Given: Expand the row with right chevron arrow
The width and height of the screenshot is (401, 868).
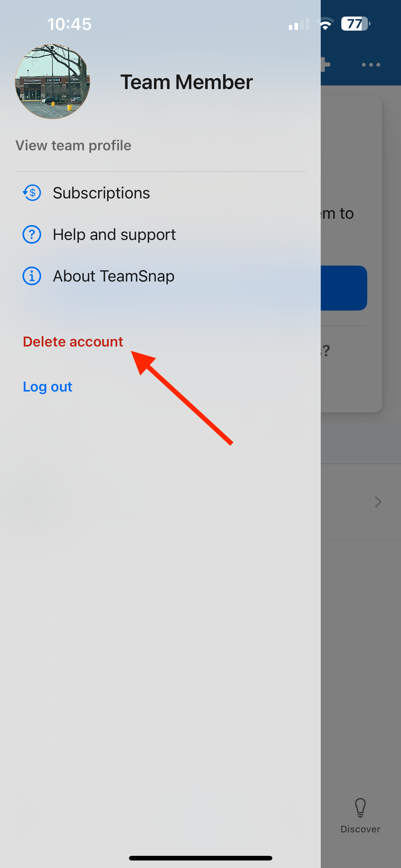Looking at the screenshot, I should (378, 502).
